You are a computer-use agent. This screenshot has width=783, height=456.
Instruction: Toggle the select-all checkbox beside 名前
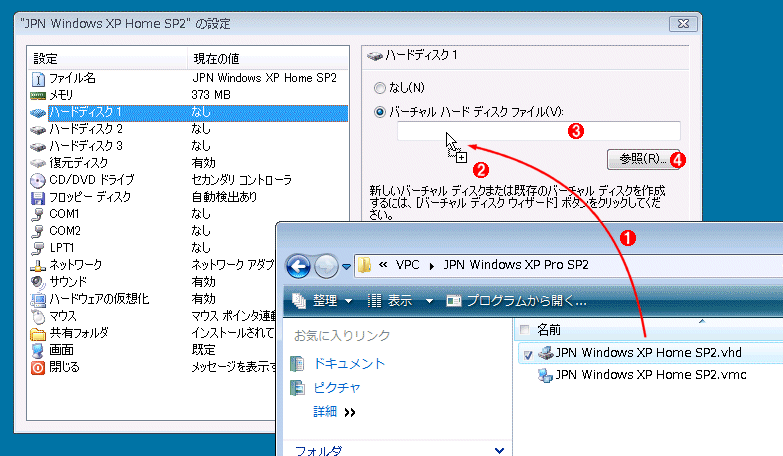coord(524,330)
